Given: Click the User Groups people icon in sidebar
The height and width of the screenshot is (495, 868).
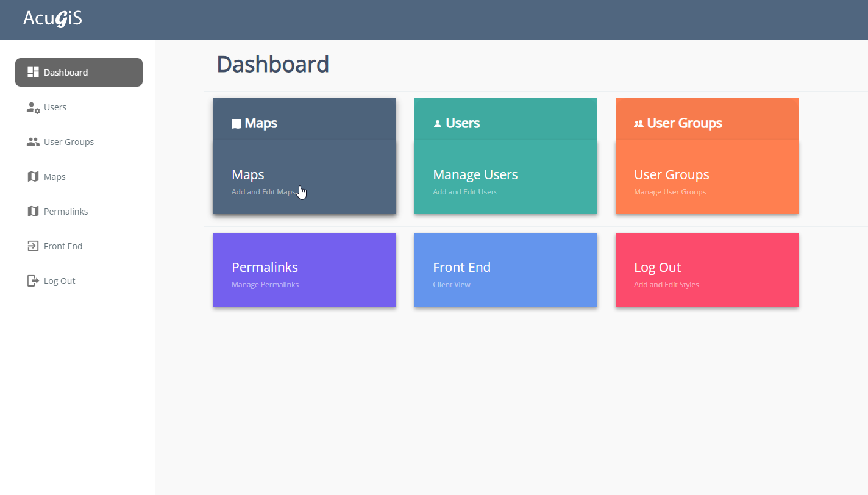Looking at the screenshot, I should [x=33, y=142].
